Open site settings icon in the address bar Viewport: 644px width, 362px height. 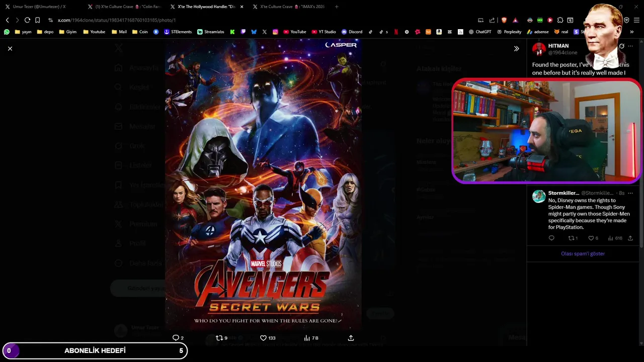tap(50, 20)
